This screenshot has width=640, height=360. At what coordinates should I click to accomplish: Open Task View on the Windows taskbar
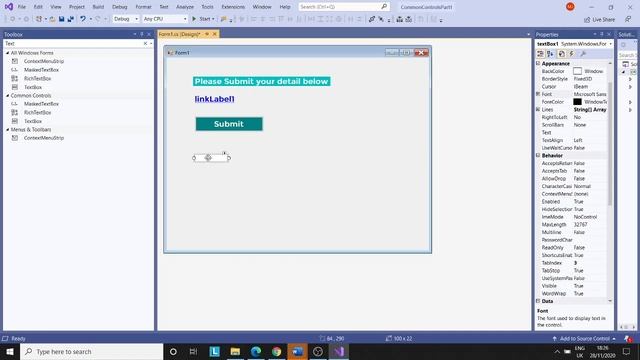pos(193,351)
